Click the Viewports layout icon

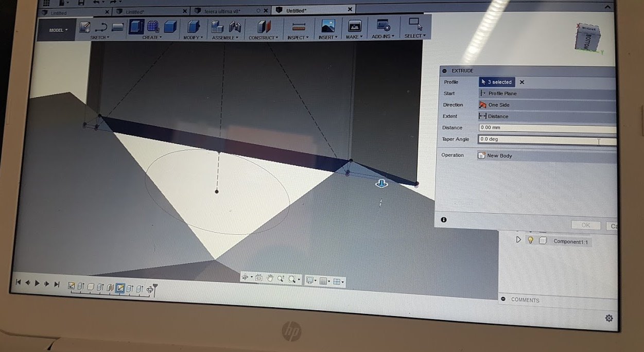point(337,281)
